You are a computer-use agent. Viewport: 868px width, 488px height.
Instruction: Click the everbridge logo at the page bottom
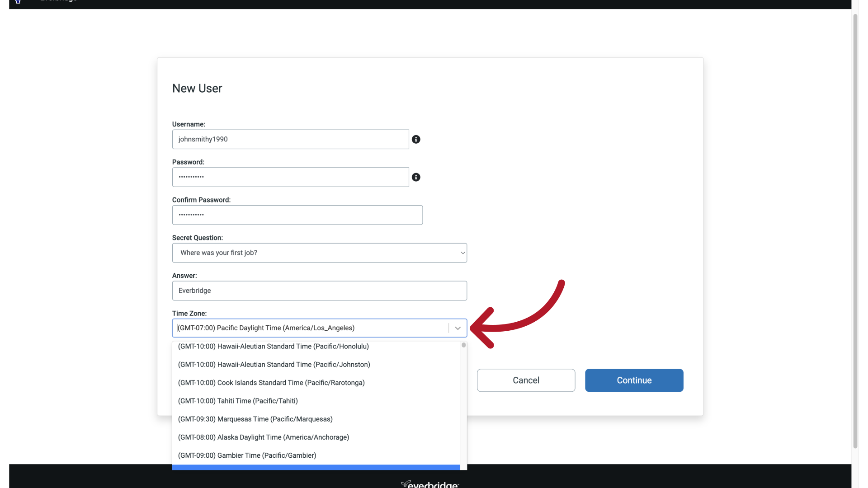coord(429,483)
